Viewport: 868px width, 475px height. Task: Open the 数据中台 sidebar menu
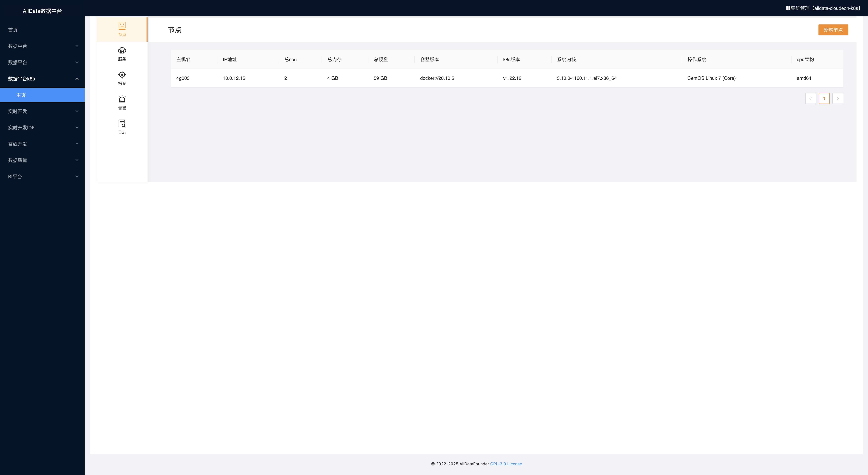(x=42, y=46)
